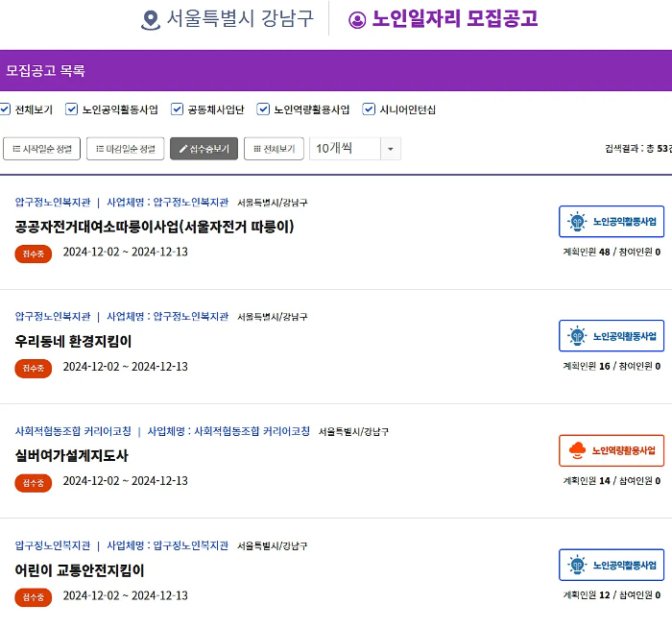
Task: Click the 접수중 status badge on 실버여가설계지도사
Action: click(33, 483)
